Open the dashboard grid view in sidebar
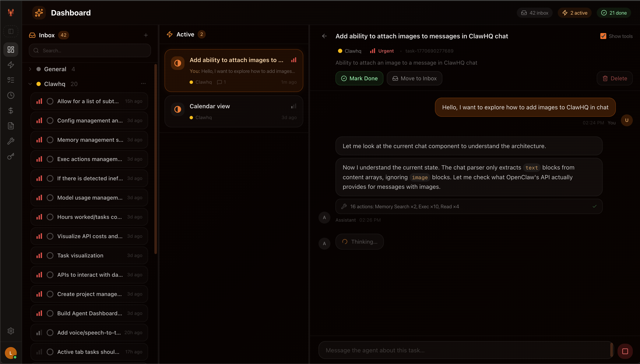 (11, 50)
